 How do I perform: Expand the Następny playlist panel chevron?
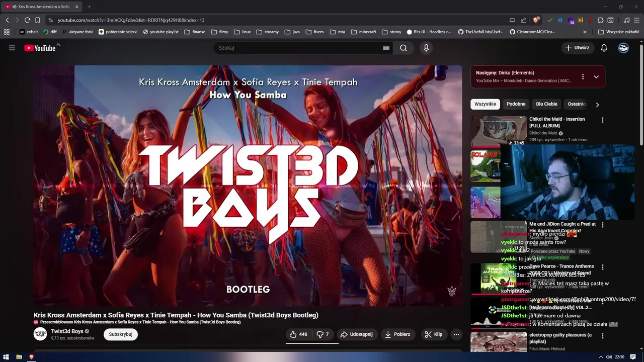[596, 77]
